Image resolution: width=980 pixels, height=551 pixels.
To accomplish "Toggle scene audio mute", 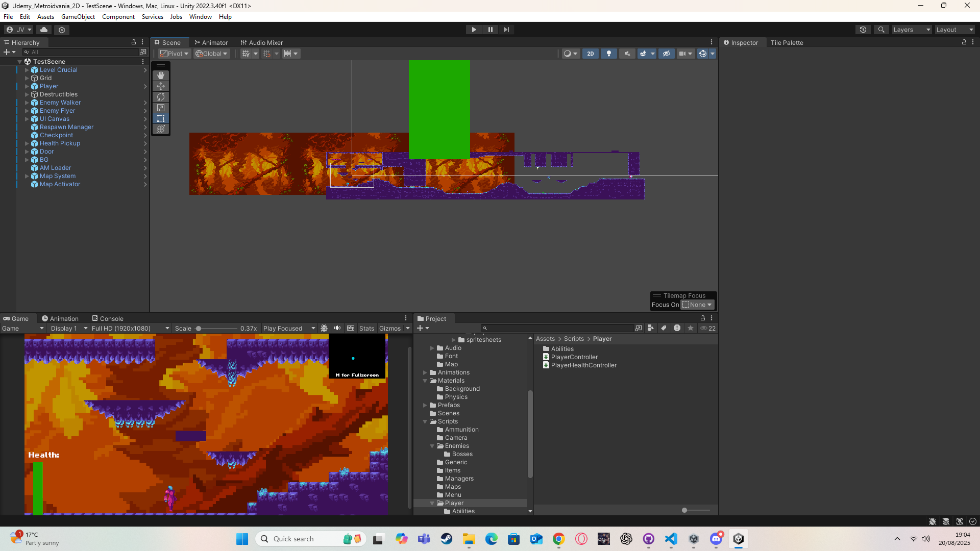I will (627, 54).
